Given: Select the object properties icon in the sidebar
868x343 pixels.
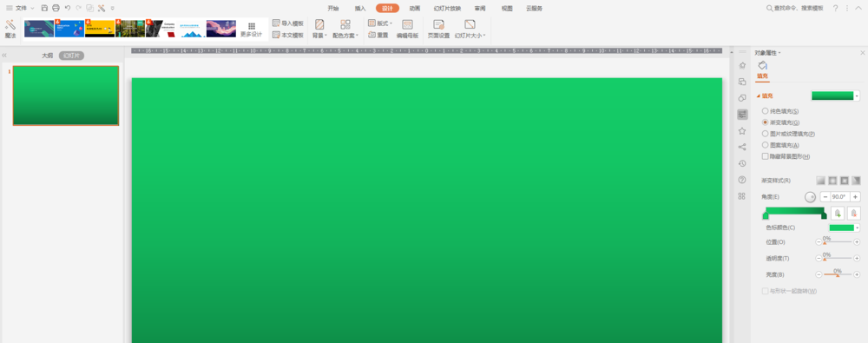Looking at the screenshot, I should (742, 114).
